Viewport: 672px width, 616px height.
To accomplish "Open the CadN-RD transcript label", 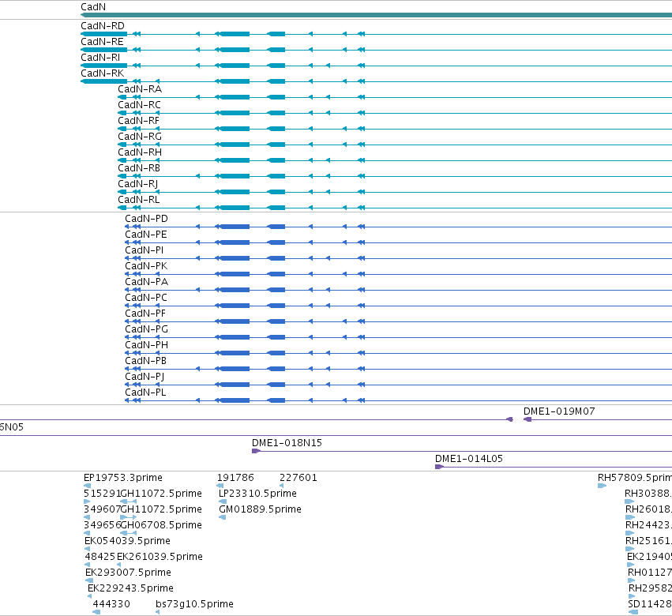I will coord(103,26).
